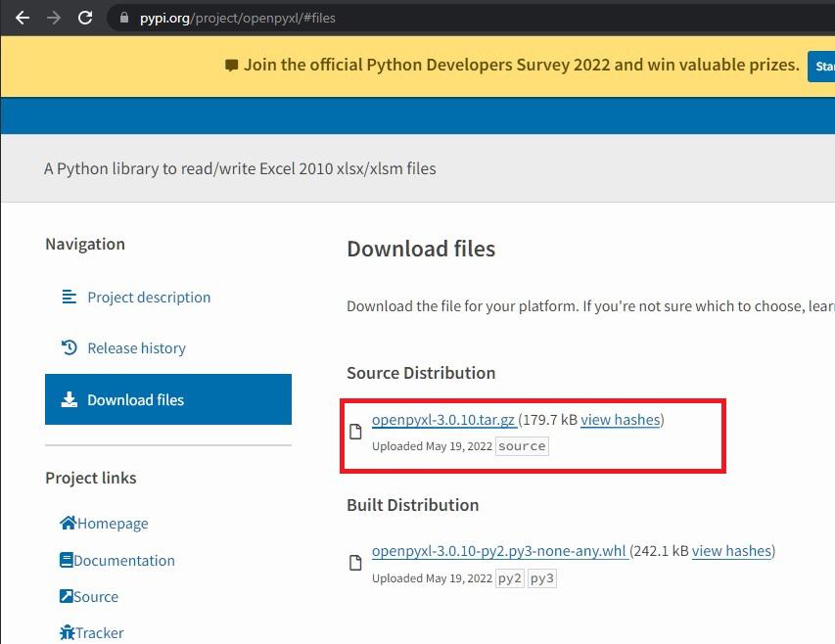Click the 'py3' tag label
Image resolution: width=835 pixels, height=644 pixels.
[542, 578]
